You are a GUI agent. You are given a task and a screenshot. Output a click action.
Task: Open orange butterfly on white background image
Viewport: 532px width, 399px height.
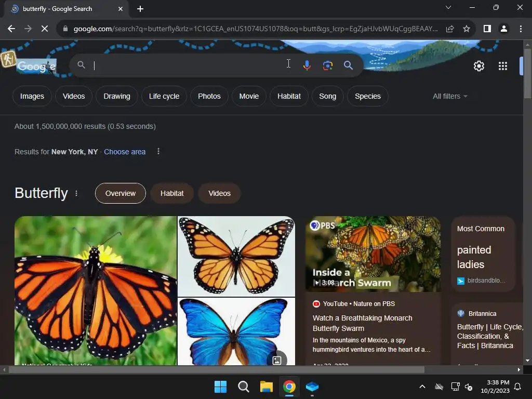coord(236,256)
